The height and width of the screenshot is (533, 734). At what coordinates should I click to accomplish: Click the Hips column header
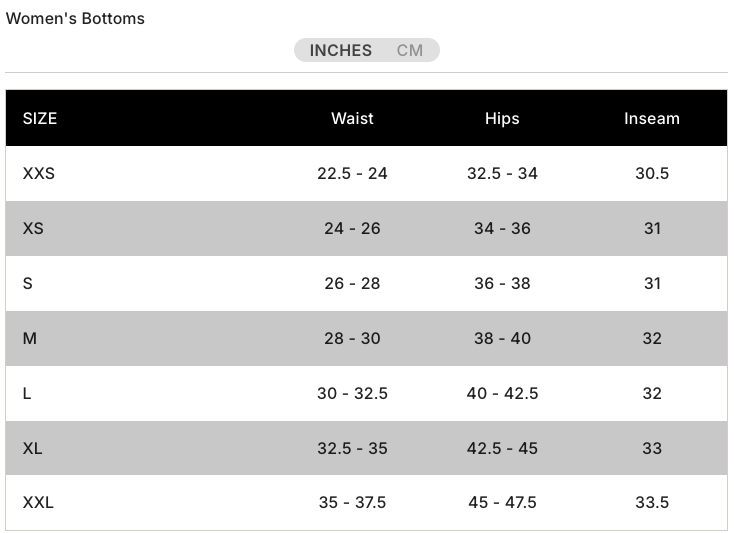[502, 118]
